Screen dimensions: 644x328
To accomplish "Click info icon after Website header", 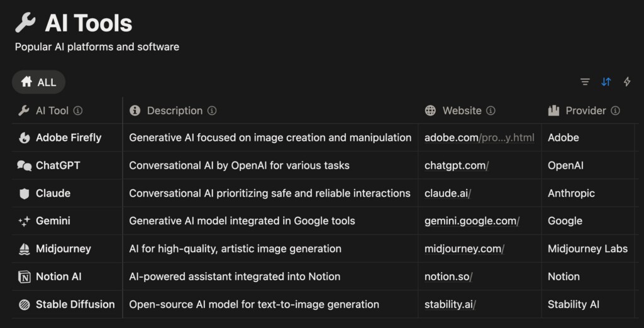I will [491, 111].
